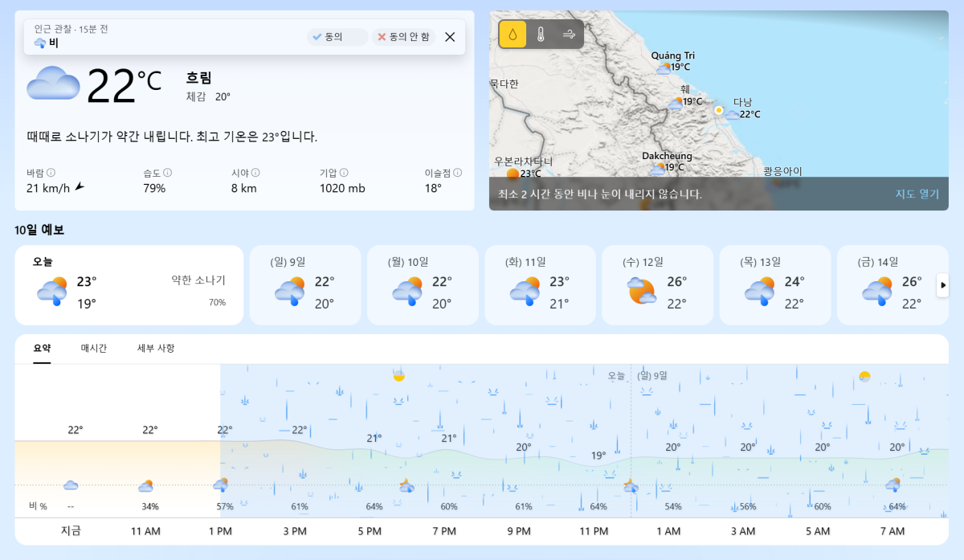Click the weather icon above 1 PM
The width and height of the screenshot is (964, 560).
click(x=220, y=484)
